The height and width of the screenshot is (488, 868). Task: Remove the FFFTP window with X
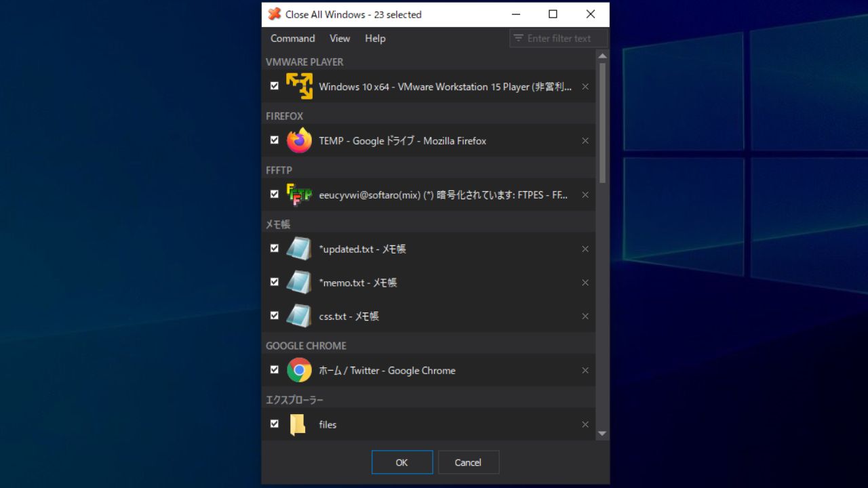(585, 195)
